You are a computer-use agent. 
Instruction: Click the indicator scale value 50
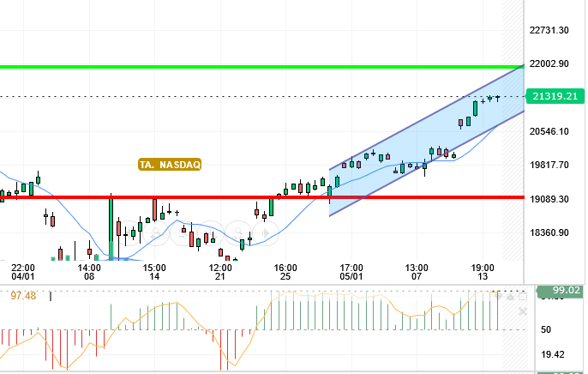pos(546,329)
